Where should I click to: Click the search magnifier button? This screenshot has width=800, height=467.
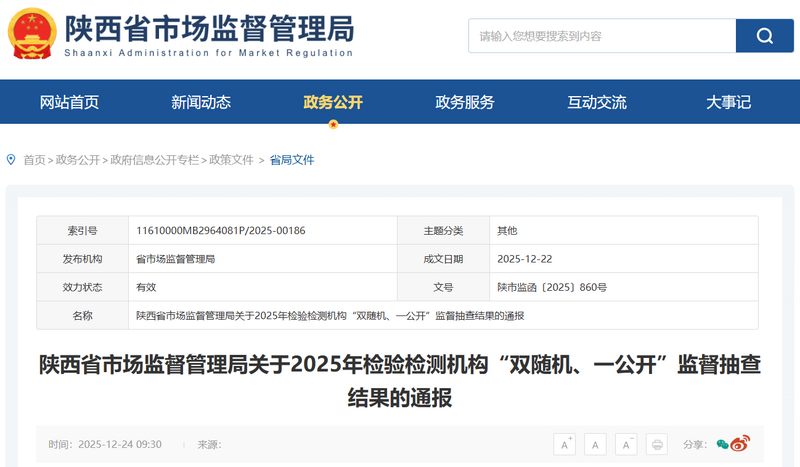[764, 36]
